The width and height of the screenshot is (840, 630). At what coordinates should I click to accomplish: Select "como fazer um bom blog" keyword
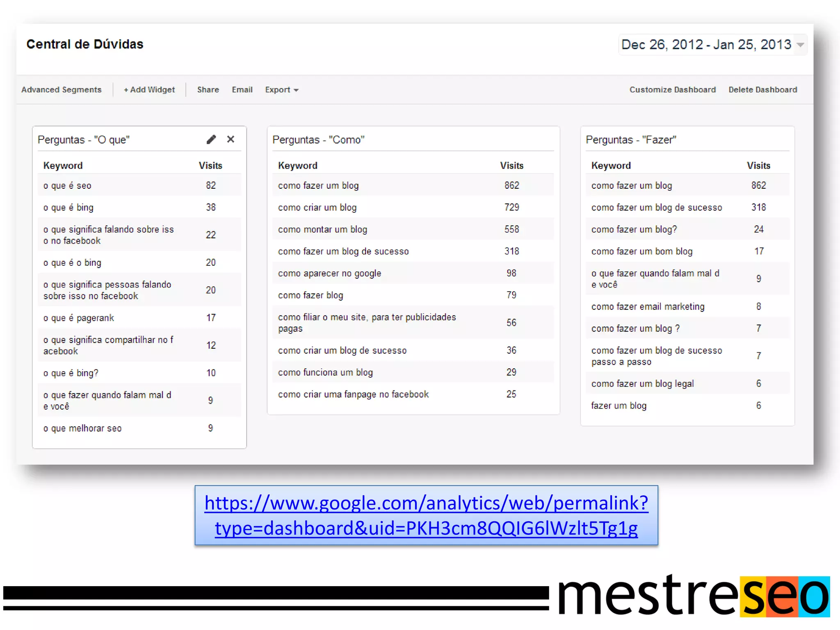[x=642, y=251]
